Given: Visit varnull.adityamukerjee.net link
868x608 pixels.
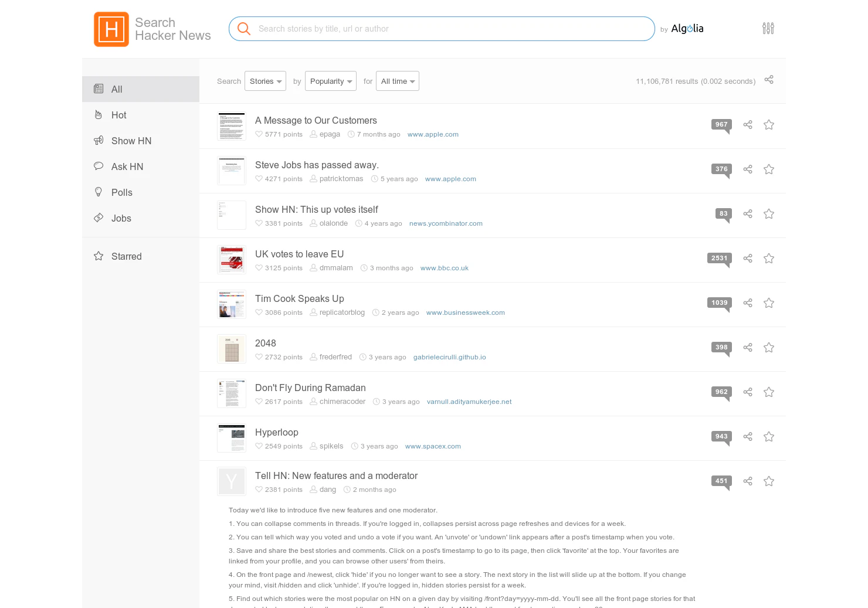Looking at the screenshot, I should click(469, 402).
